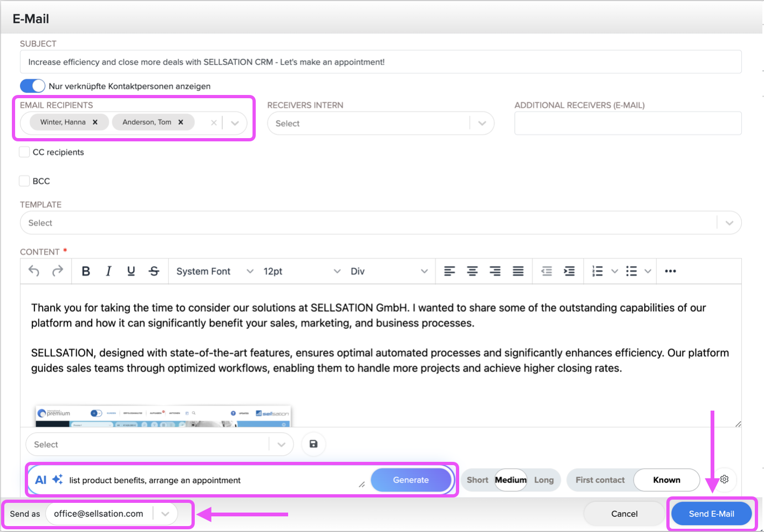The width and height of the screenshot is (764, 532).
Task: Redo the last edit in the editor
Action: 57,271
